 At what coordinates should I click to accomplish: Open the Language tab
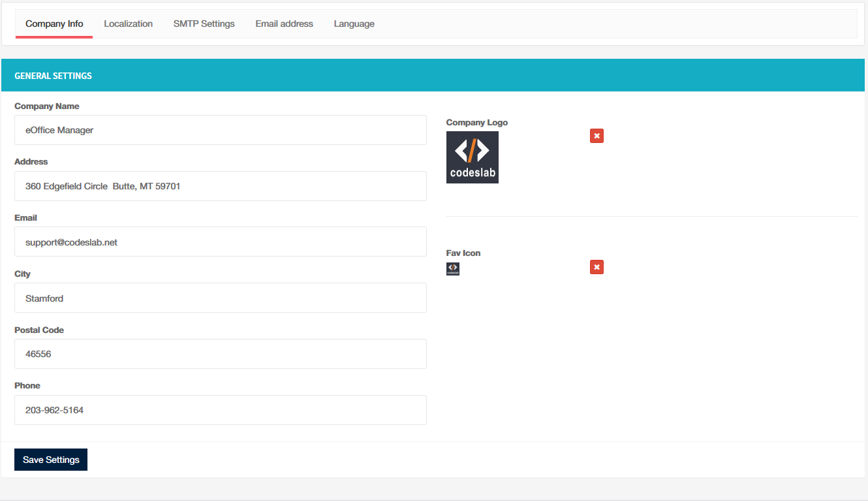tap(354, 24)
